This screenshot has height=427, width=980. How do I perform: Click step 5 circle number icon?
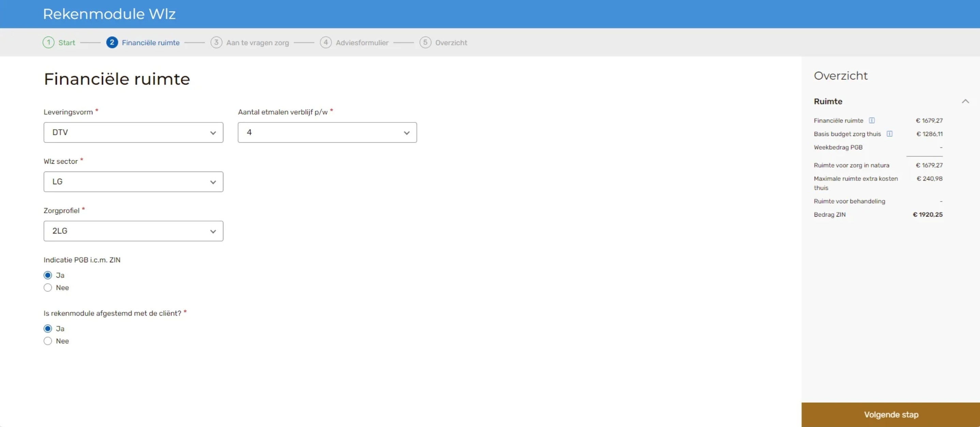[x=425, y=43]
